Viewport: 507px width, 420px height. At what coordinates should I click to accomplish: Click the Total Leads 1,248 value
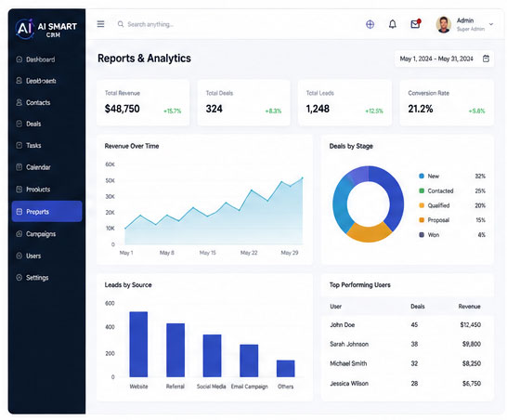(x=318, y=109)
